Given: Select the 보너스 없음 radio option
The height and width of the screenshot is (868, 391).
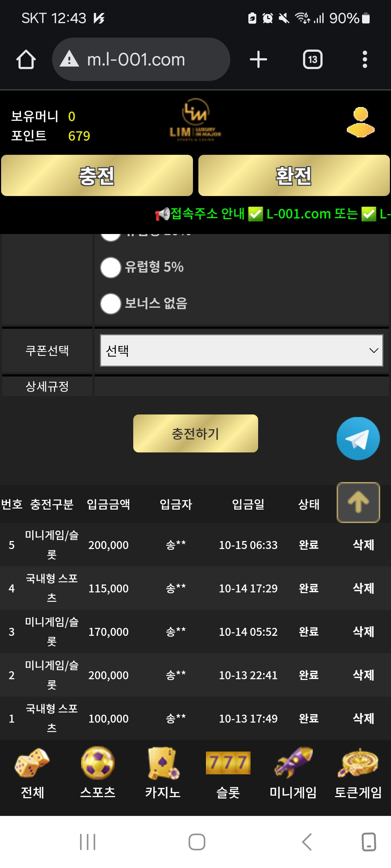Looking at the screenshot, I should click(111, 304).
